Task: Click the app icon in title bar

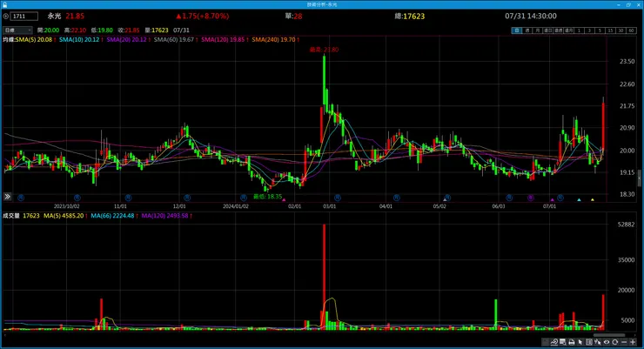Action: [4, 4]
